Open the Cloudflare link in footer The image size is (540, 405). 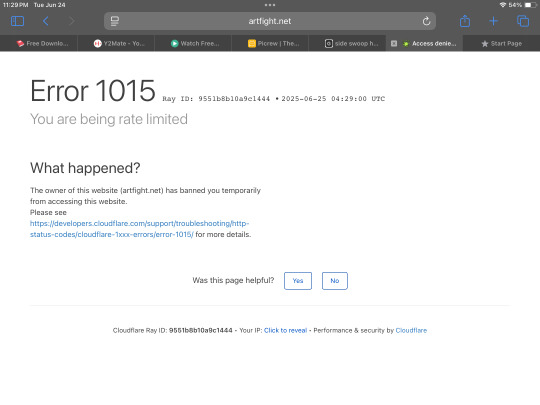[411, 330]
